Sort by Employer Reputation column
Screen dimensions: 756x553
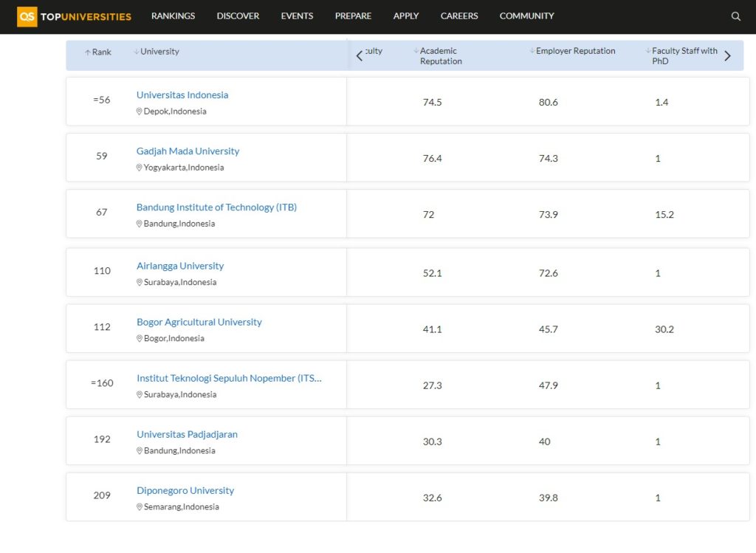pos(574,51)
